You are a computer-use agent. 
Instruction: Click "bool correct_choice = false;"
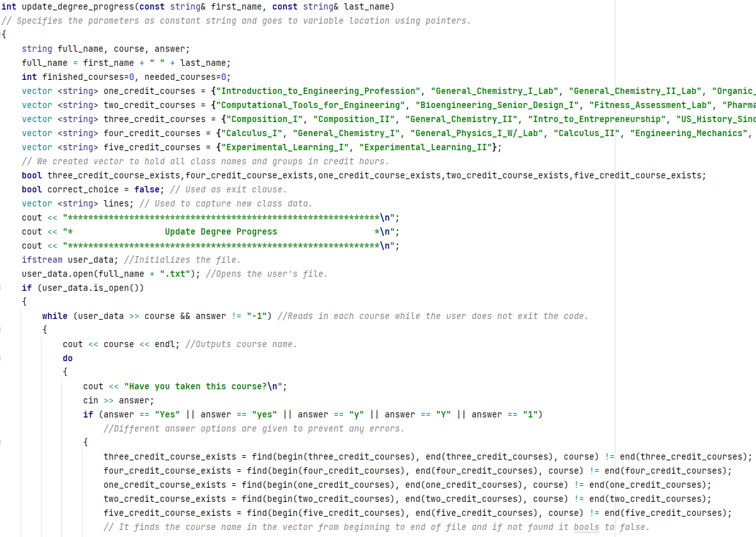[x=93, y=189]
